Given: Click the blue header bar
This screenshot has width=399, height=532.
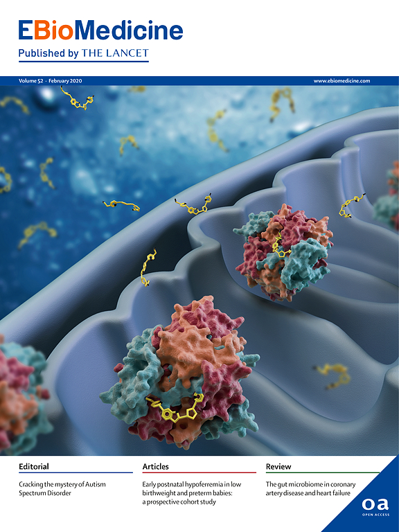Looking at the screenshot, I should [199, 81].
